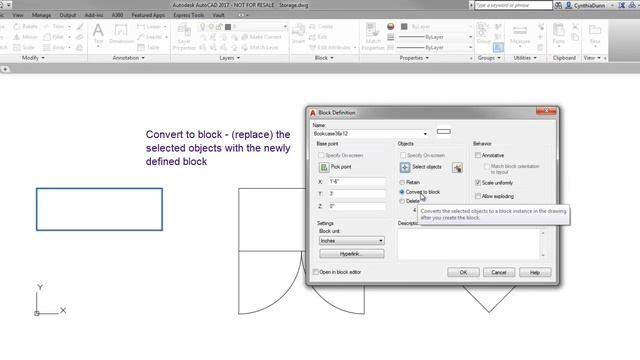Viewport: 640px width, 360px height.
Task: Open the Express Tools tab
Action: click(x=188, y=15)
